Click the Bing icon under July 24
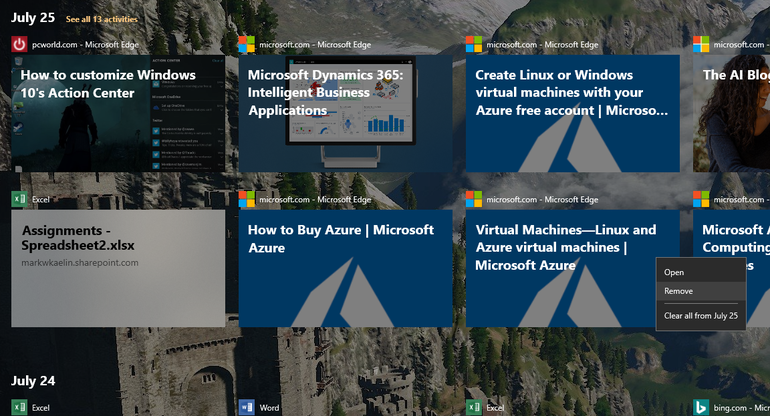The height and width of the screenshot is (416, 770). tap(701, 408)
